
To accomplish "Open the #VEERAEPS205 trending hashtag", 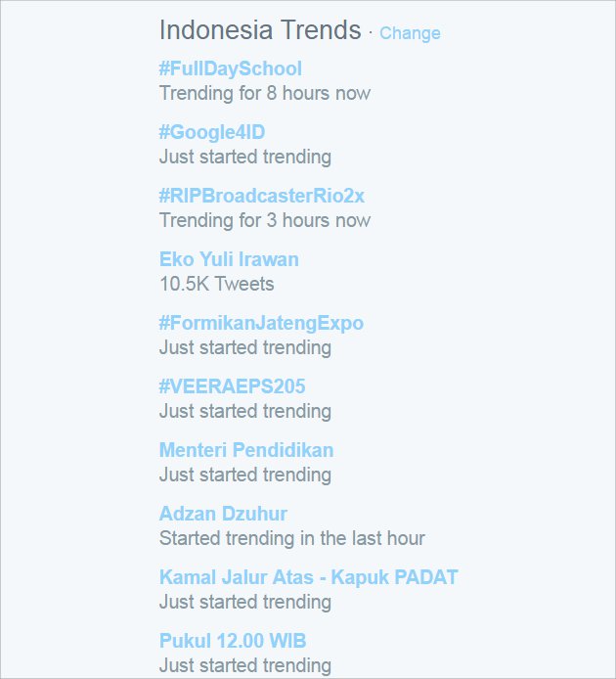I will tap(233, 386).
